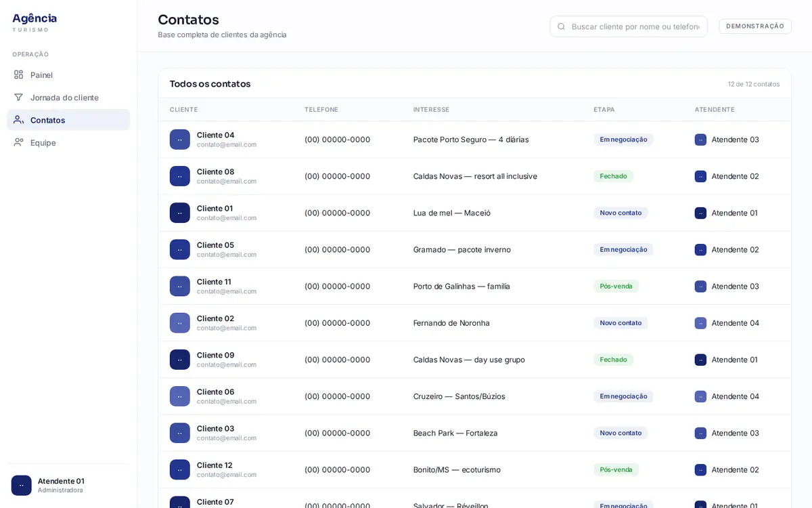This screenshot has height=508, width=812.
Task: Click the DEMONSTRAÇÃO button
Action: click(755, 26)
